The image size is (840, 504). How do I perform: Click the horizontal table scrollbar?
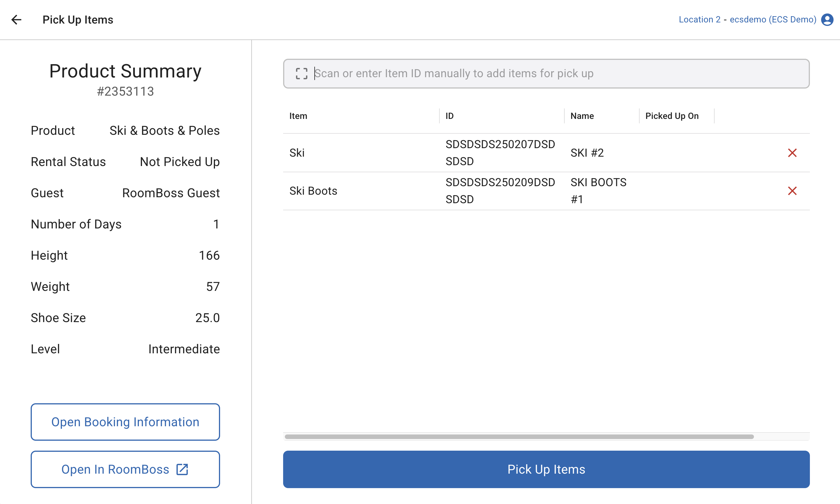[519, 437]
